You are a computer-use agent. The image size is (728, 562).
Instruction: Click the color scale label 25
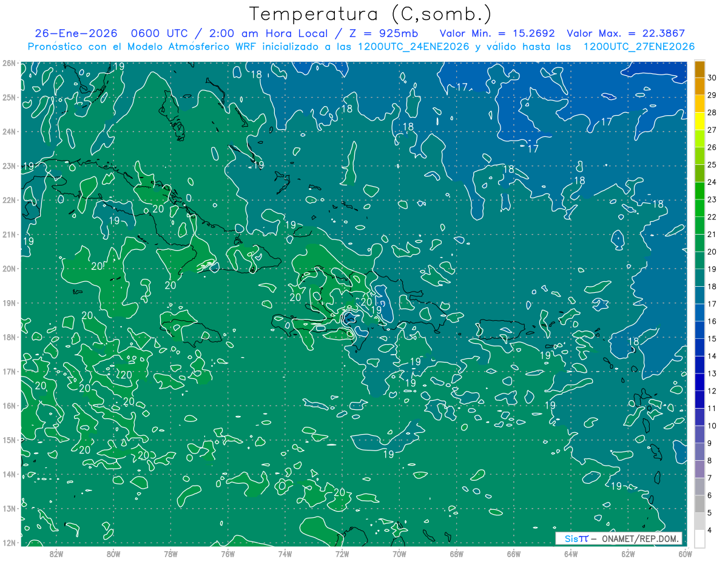coord(712,164)
